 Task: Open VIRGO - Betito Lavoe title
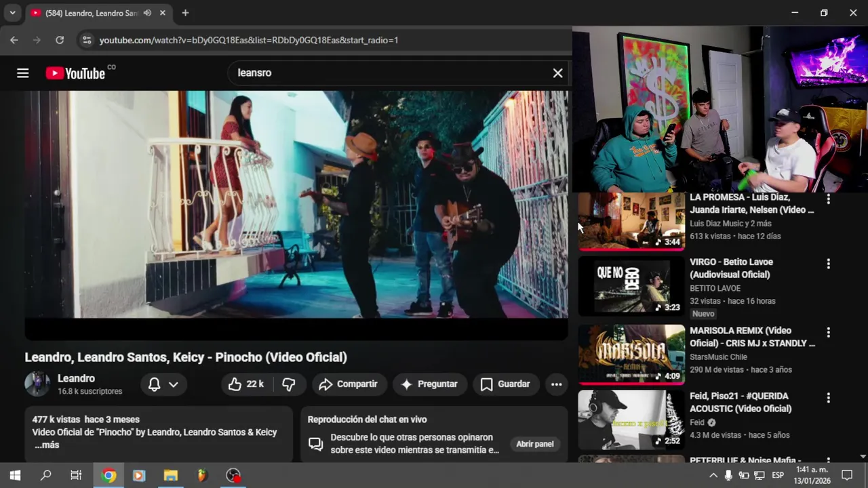tap(731, 268)
